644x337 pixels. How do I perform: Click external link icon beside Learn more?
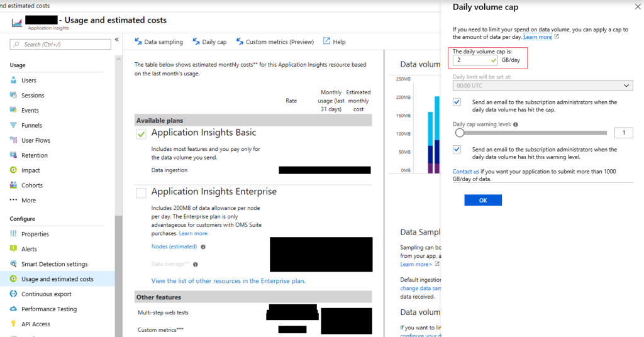pos(557,36)
